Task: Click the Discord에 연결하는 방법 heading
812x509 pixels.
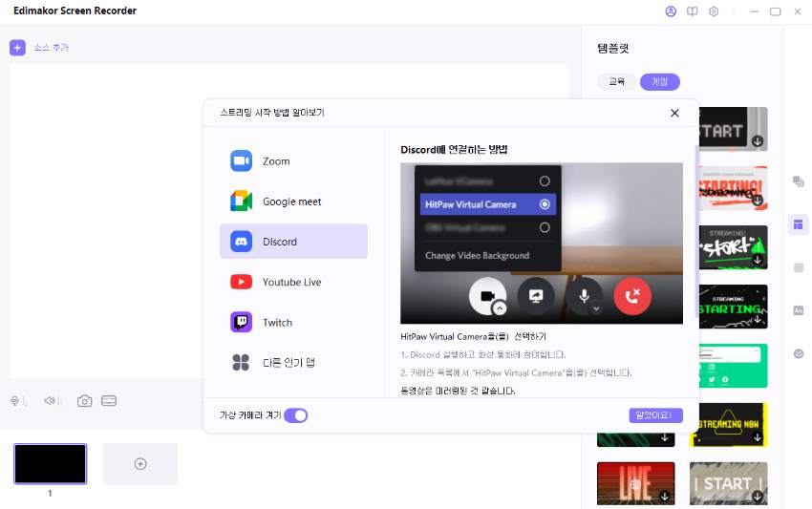Action: [454, 150]
